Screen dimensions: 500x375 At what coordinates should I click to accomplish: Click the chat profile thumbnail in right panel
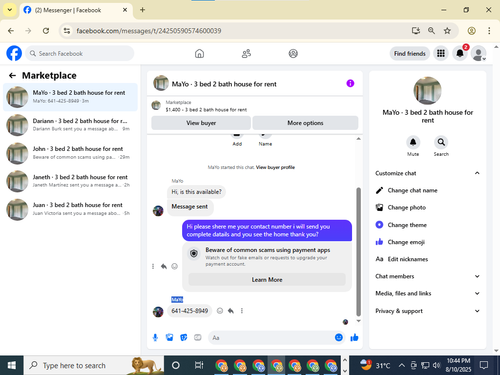[427, 91]
